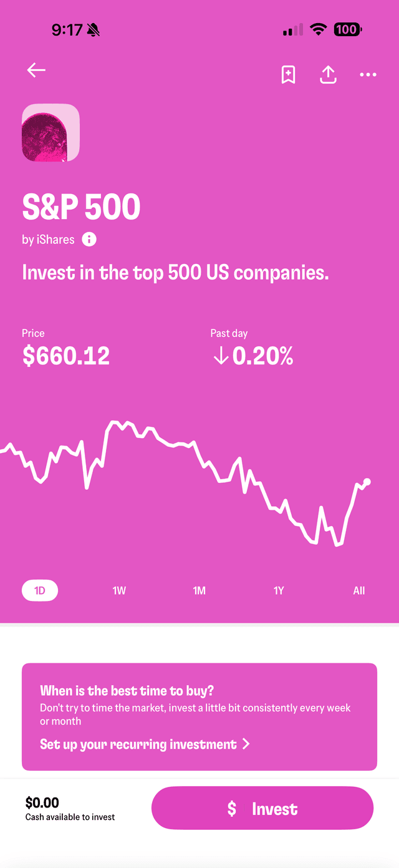
Task: Tap the S&P 500 fund logo thumbnail
Action: 50,132
